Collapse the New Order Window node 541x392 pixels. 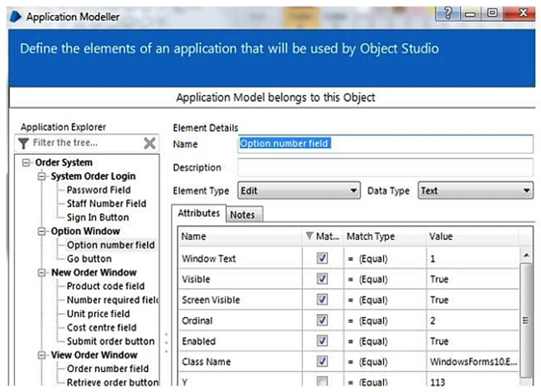pos(41,272)
